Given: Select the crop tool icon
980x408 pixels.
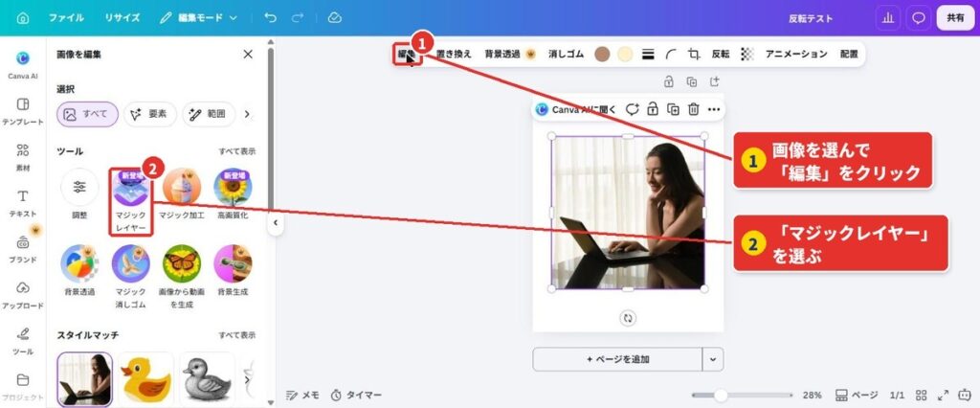Looking at the screenshot, I should pyautogui.click(x=694, y=55).
